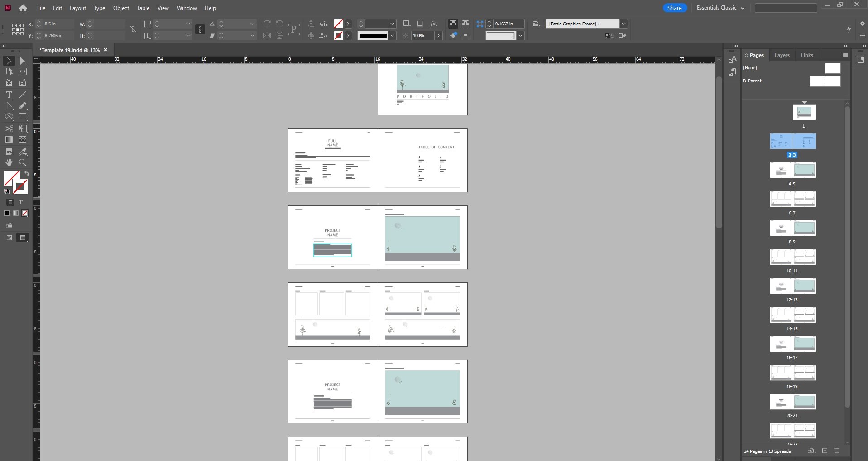Close the Template 19.indd document tab

coord(106,50)
